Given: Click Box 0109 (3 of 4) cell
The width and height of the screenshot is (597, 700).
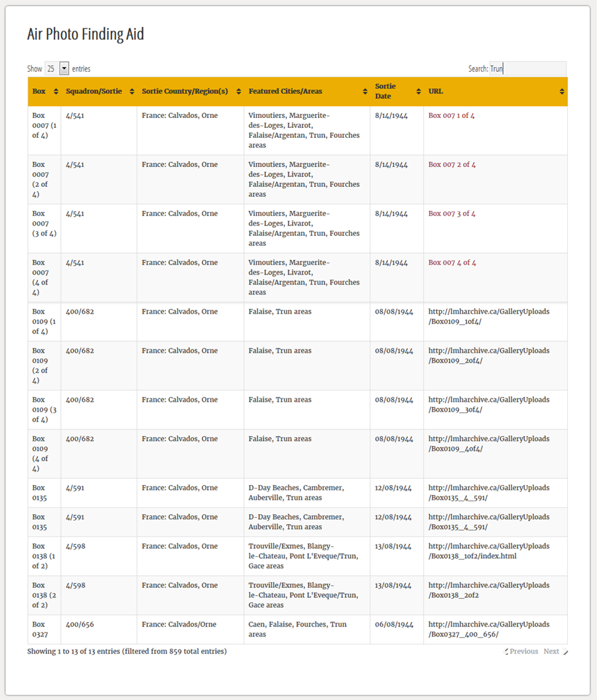Looking at the screenshot, I should coord(44,410).
